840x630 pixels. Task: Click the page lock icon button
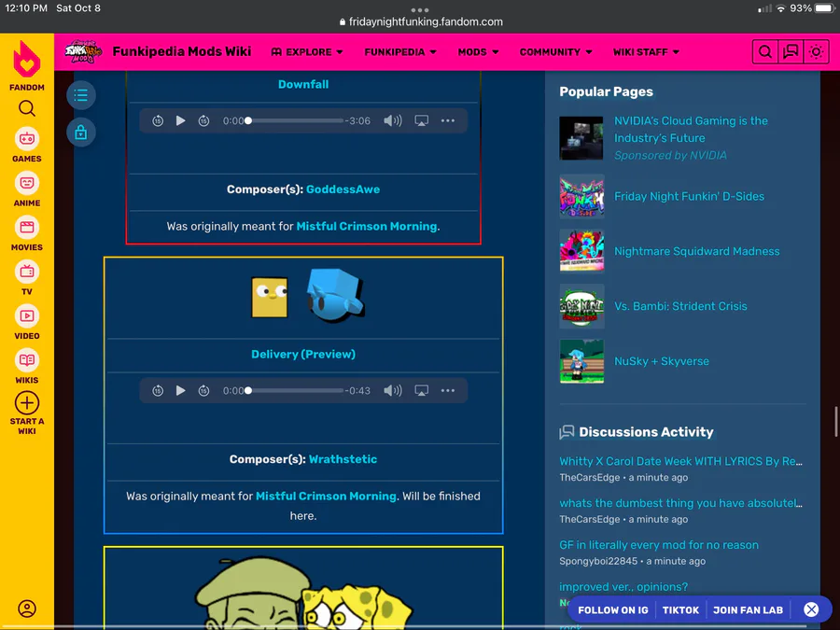click(x=81, y=133)
